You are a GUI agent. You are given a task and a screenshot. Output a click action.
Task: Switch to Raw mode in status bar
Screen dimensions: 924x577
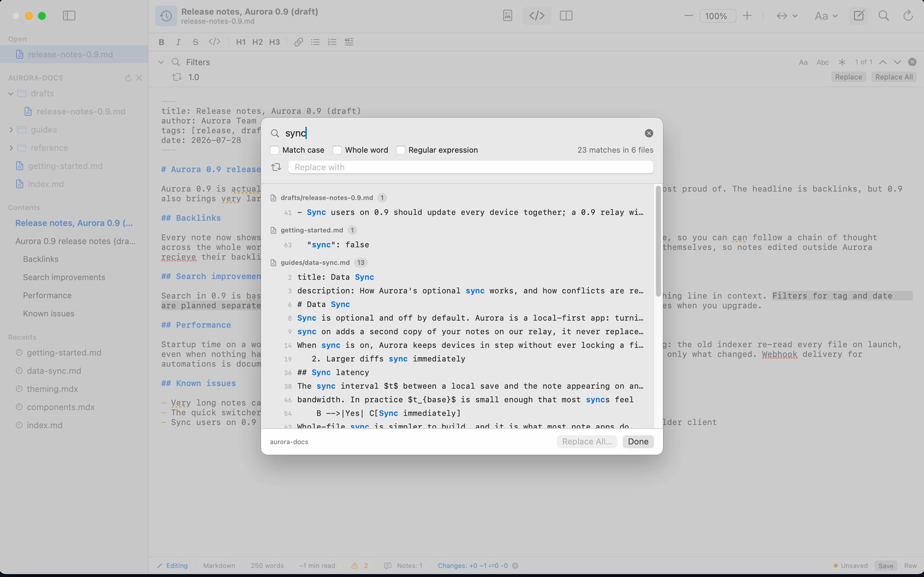coord(911,565)
